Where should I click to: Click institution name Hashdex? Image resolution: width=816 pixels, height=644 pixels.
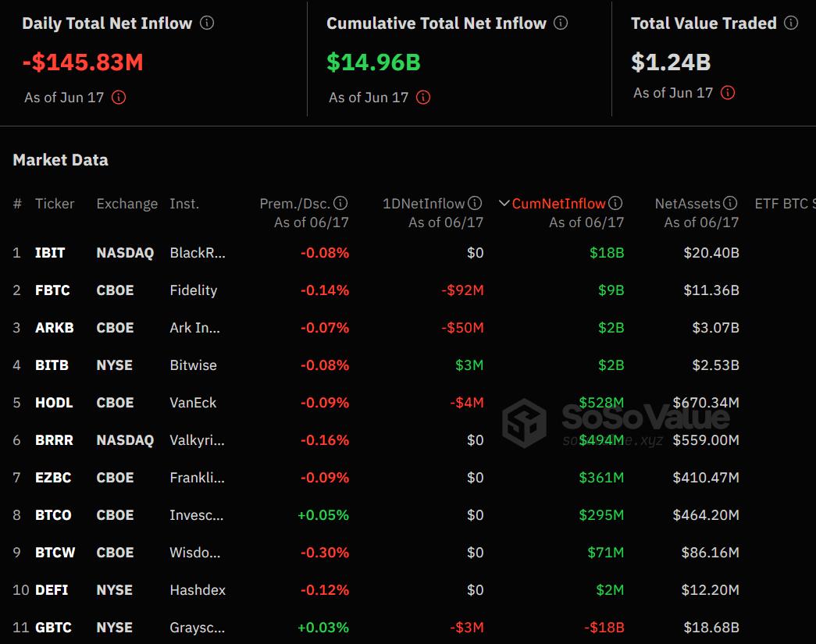point(198,590)
